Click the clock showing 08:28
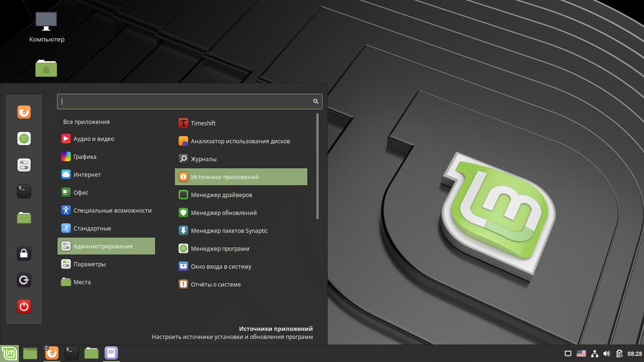Image resolution: width=644 pixels, height=362 pixels. [635, 353]
